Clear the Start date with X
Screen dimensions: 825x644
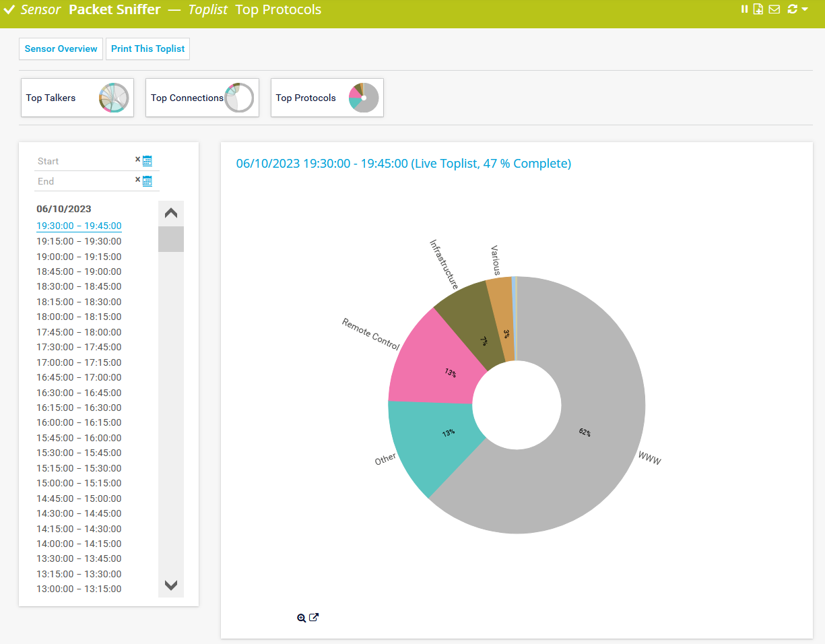click(137, 160)
